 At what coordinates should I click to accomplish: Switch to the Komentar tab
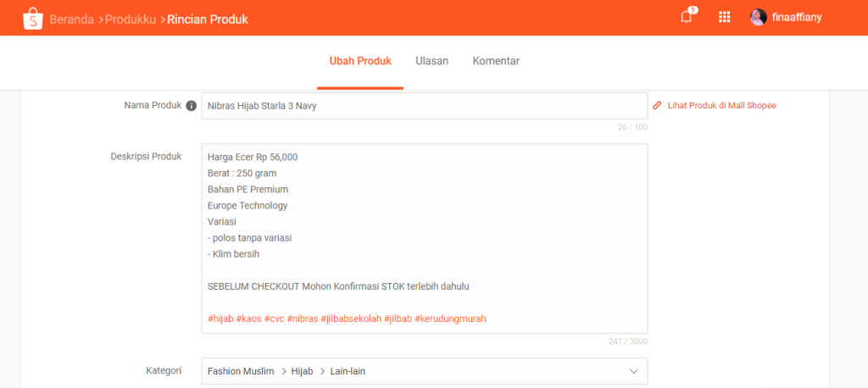496,61
